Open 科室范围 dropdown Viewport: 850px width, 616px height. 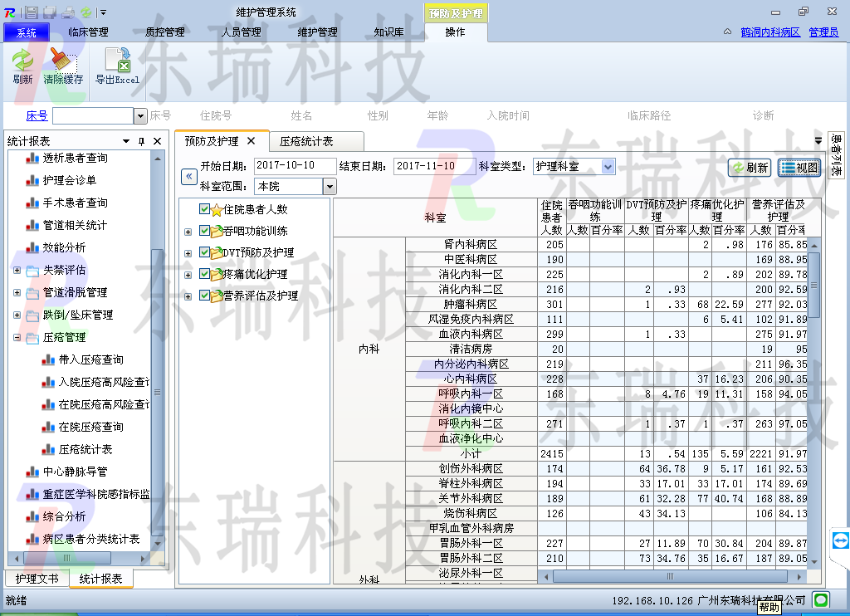[329, 187]
